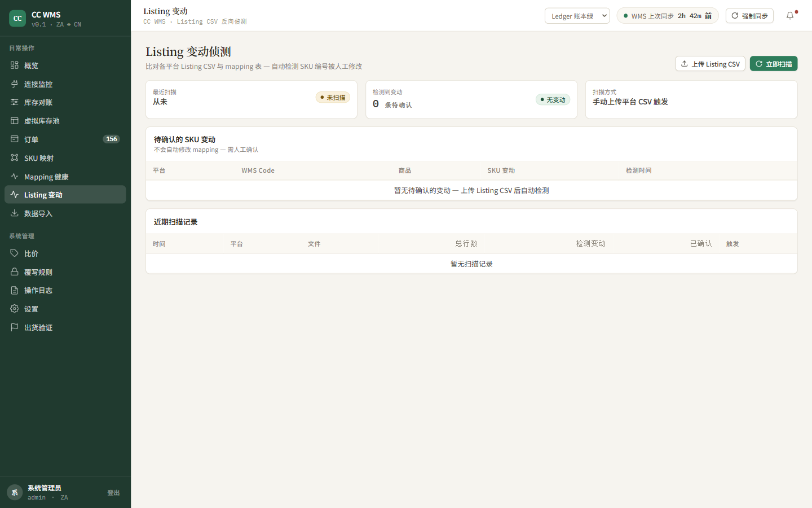The image size is (812, 508).
Task: Click the 操作日志 document icon
Action: point(15,290)
